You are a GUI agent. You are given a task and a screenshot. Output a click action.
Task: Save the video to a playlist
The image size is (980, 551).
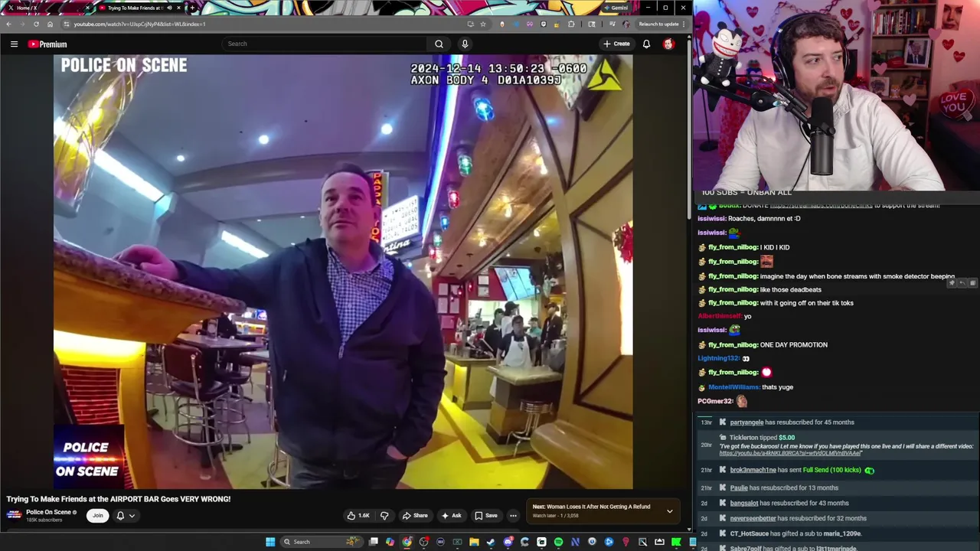click(486, 516)
